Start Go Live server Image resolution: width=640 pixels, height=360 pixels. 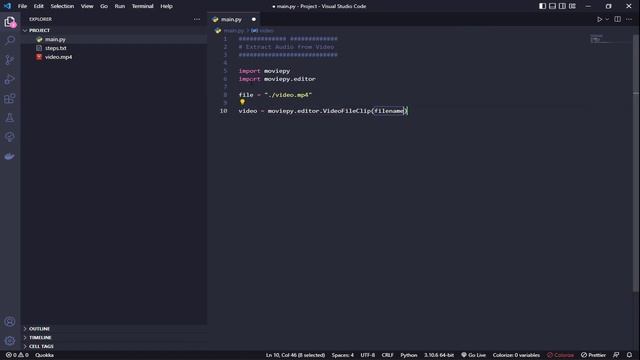(473, 355)
